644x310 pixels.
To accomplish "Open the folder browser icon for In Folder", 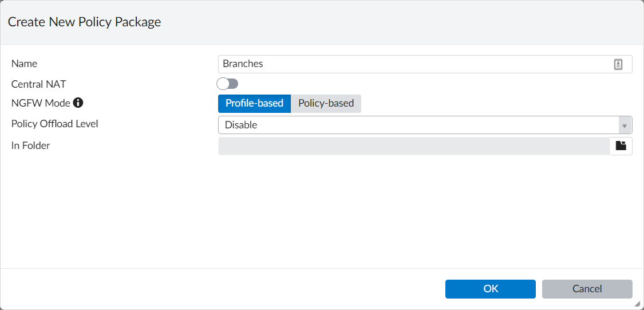I will 621,146.
